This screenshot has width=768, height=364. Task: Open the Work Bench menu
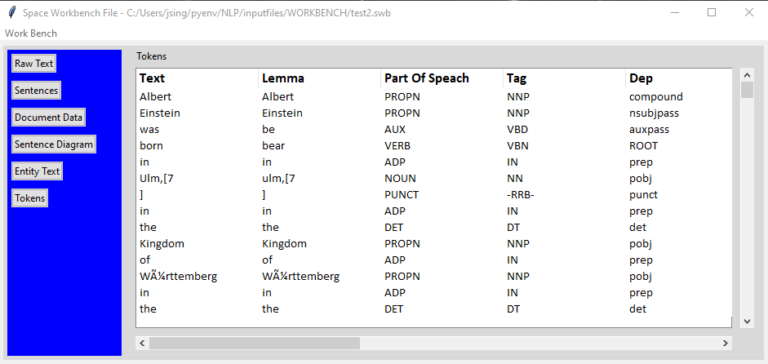coord(31,33)
